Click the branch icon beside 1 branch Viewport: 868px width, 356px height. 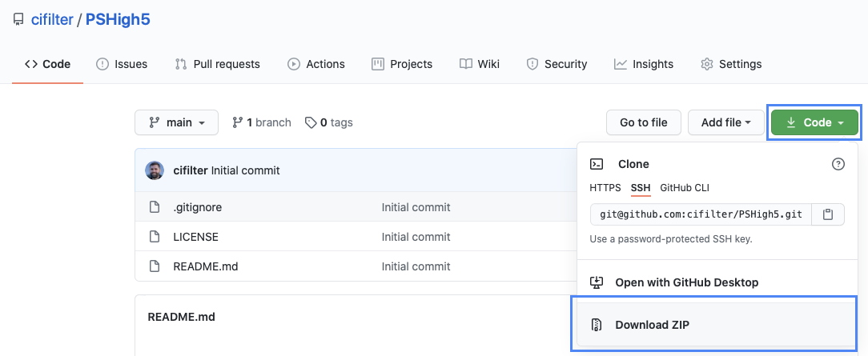(237, 122)
